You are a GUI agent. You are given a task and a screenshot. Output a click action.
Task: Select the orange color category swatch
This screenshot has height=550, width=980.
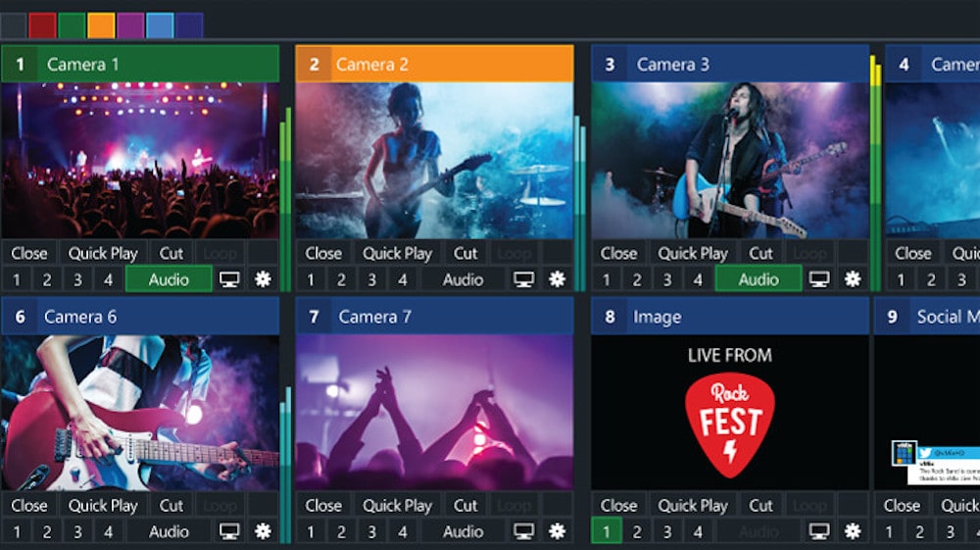click(101, 25)
